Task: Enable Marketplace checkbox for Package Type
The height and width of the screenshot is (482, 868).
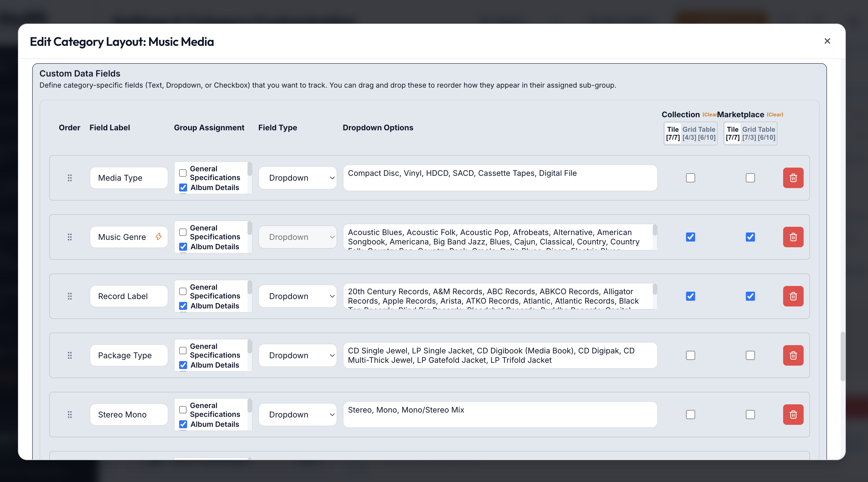Action: coord(750,355)
